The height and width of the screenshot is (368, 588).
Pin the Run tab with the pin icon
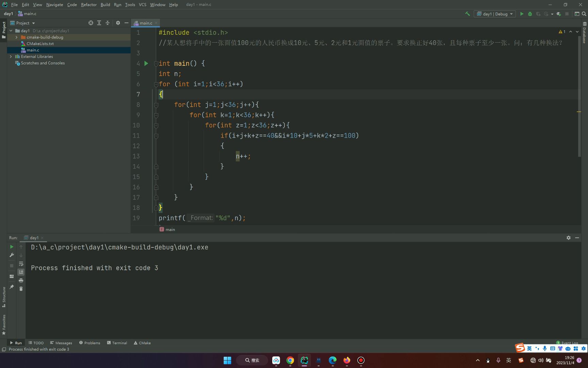[12, 287]
